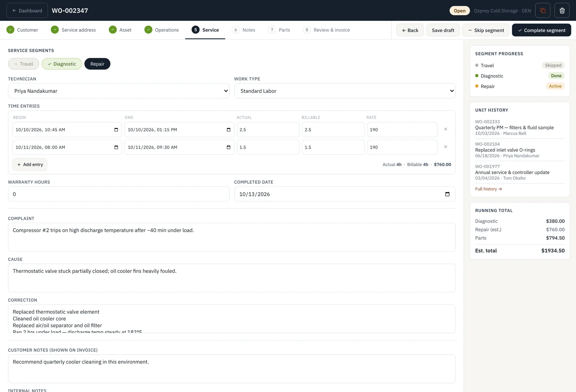
Task: Go to the Asset step
Action: point(120,30)
